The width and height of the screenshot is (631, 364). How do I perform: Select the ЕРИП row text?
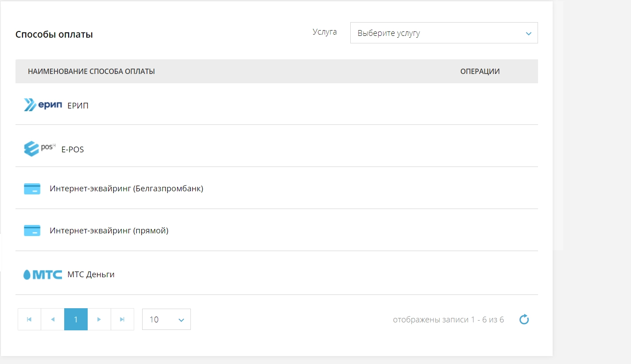pyautogui.click(x=78, y=106)
